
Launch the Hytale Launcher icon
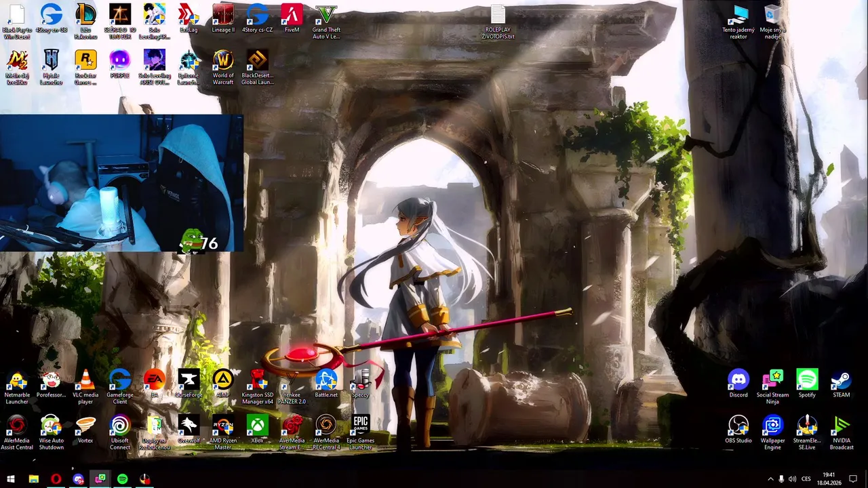click(52, 68)
